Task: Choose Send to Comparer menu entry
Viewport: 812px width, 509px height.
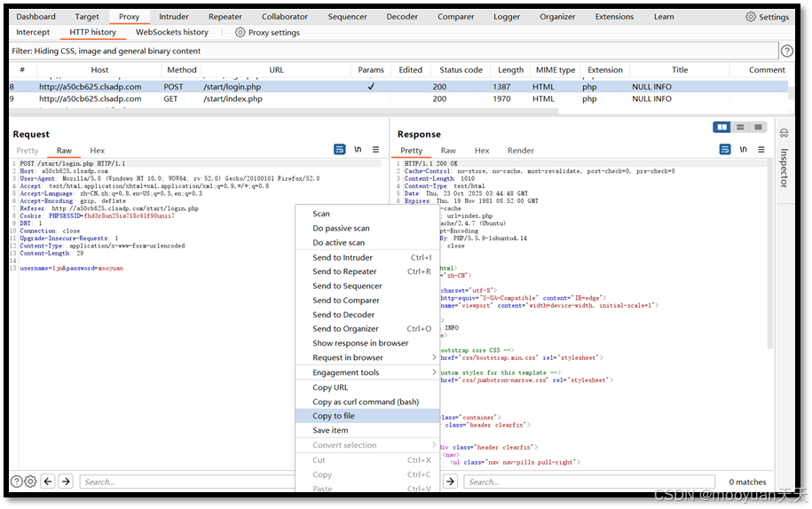Action: [367, 301]
